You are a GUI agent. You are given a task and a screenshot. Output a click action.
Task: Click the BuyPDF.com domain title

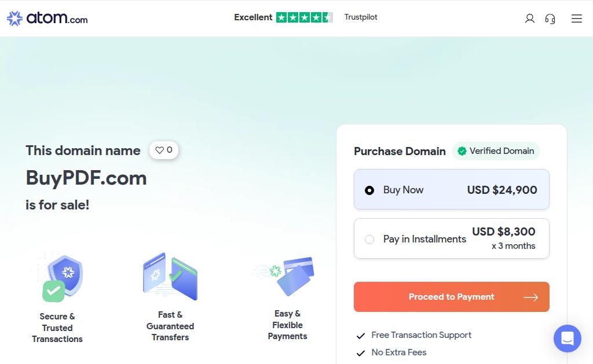86,178
